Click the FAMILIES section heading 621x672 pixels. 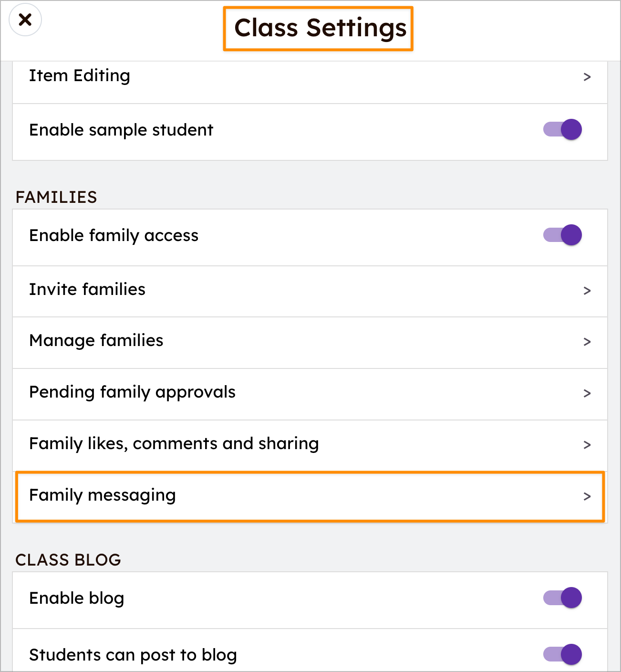56,197
